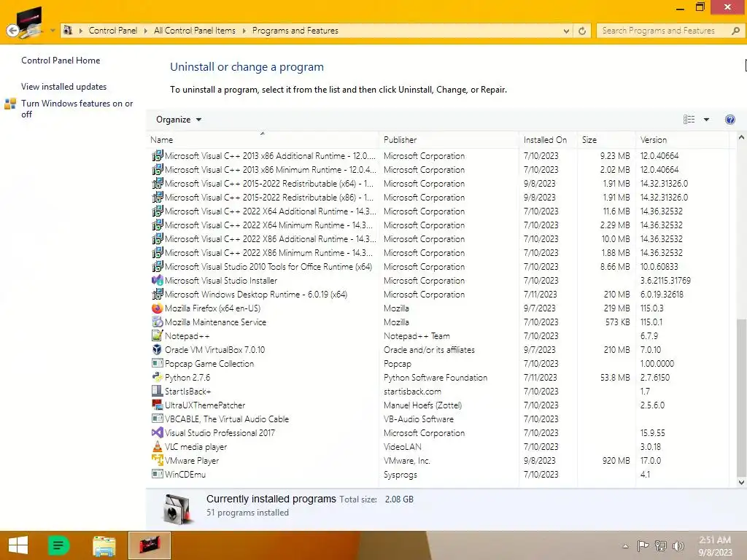Viewport: 747px width, 560px height.
Task: Click Oracle and/or its affiliates cell
Action: tap(429, 350)
